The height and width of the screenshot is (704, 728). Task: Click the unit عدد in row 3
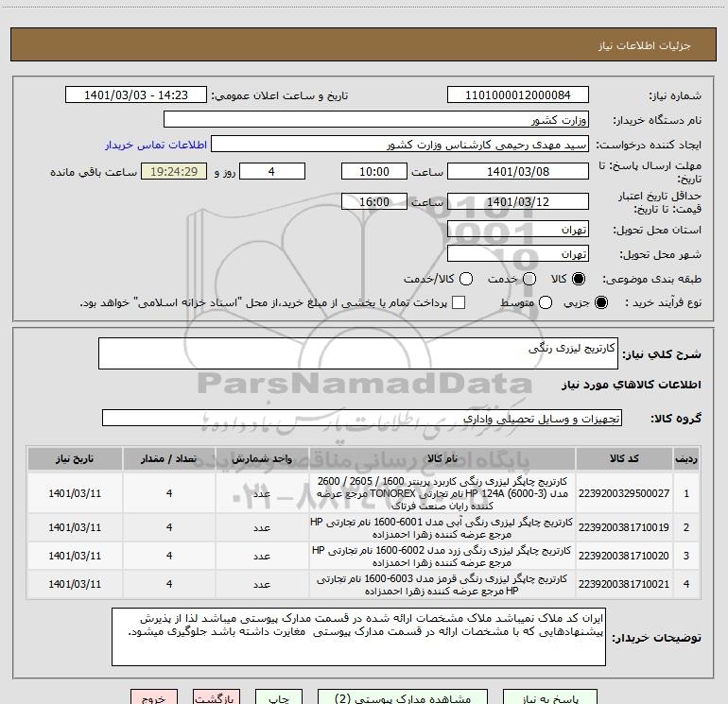[x=262, y=556]
